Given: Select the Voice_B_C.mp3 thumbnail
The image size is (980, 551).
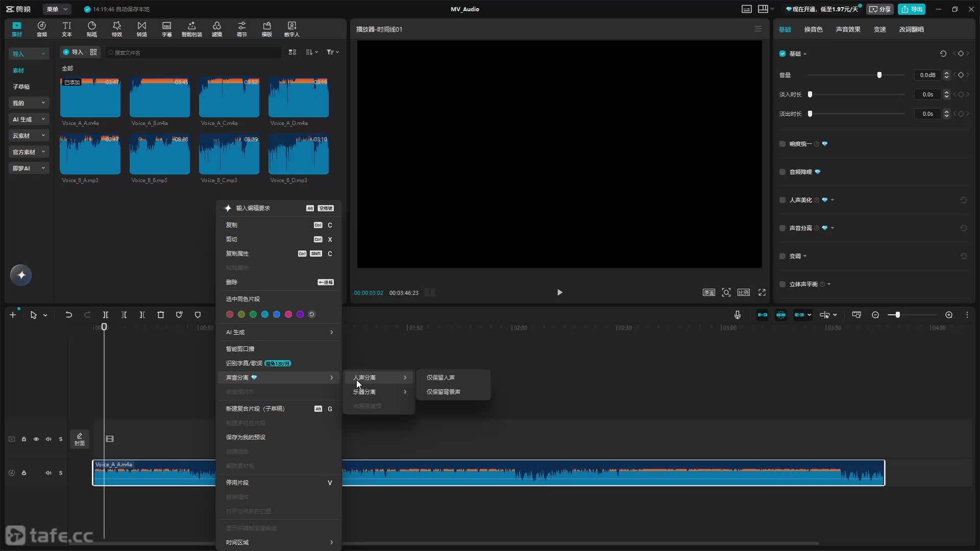Looking at the screenshot, I should point(229,154).
